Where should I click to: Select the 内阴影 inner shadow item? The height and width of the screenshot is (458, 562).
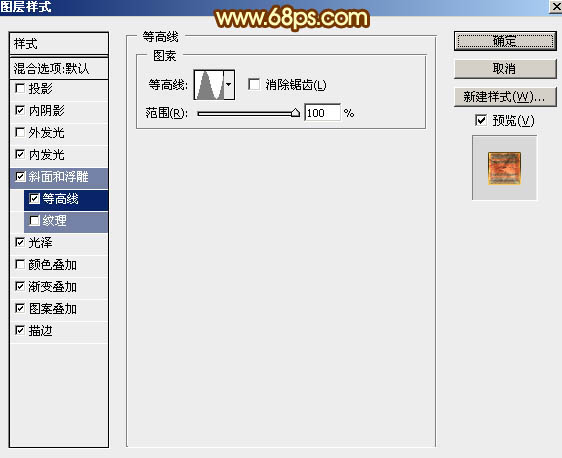pos(59,111)
